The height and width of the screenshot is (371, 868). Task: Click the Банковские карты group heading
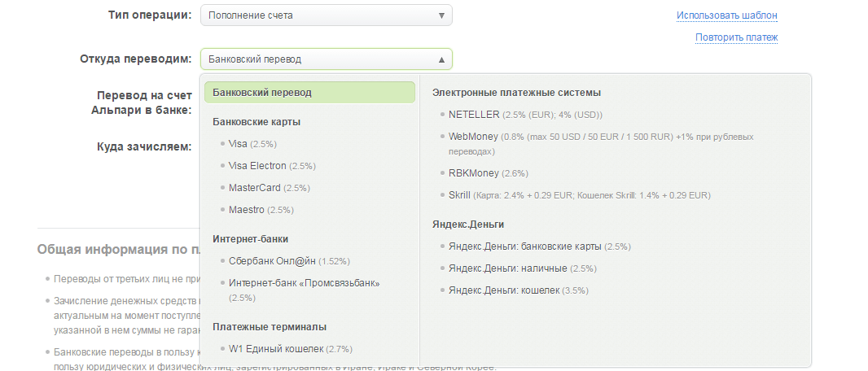coord(256,122)
